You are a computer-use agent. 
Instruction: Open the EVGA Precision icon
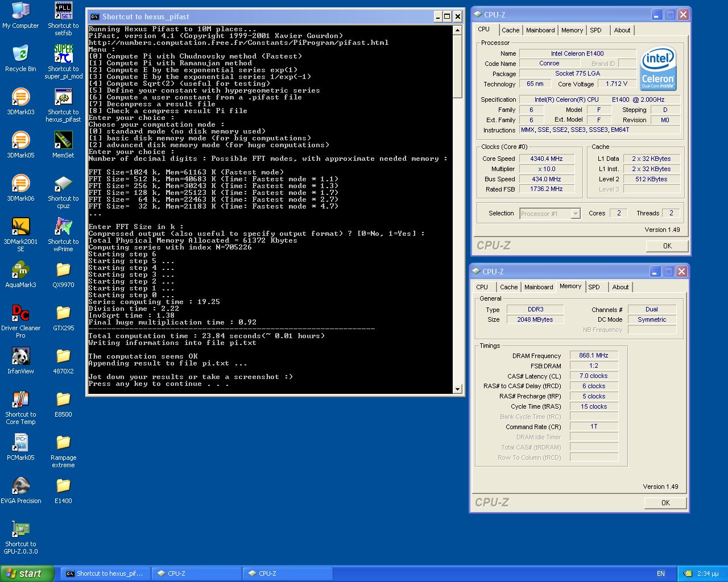[20, 491]
